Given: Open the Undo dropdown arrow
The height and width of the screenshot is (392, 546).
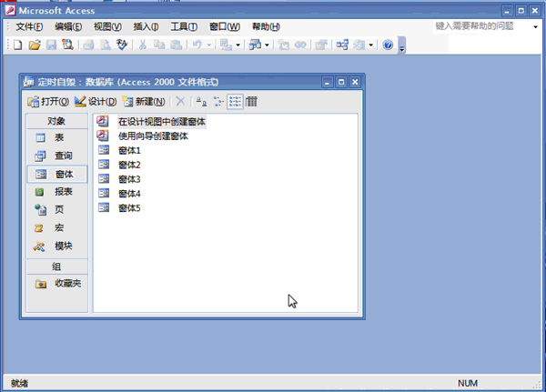Looking at the screenshot, I should 209,45.
